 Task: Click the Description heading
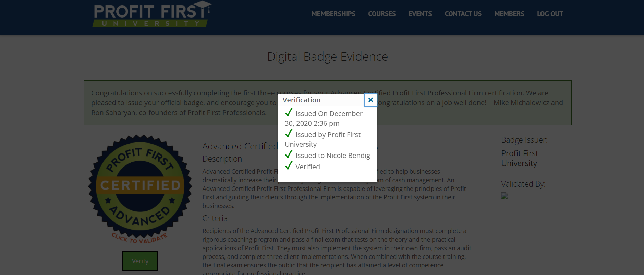pos(222,159)
